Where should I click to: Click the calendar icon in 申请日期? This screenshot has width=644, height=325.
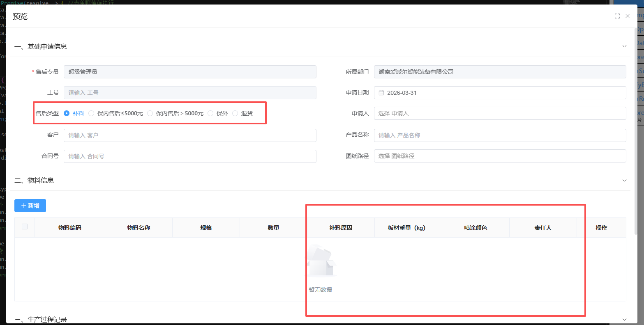381,93
